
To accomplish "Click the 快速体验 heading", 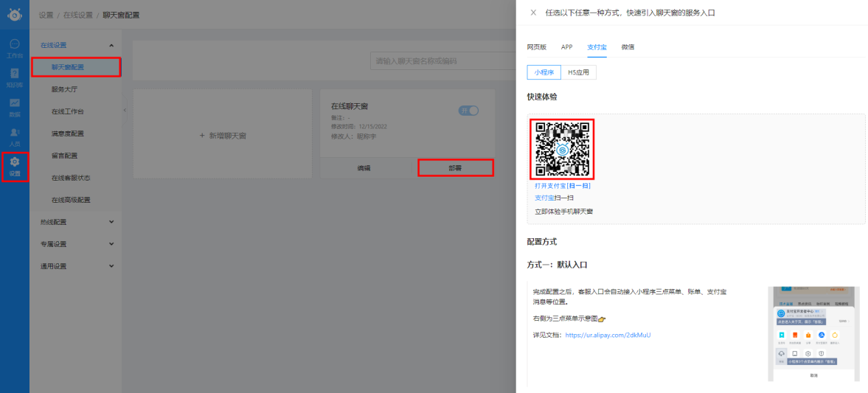I will [x=542, y=97].
